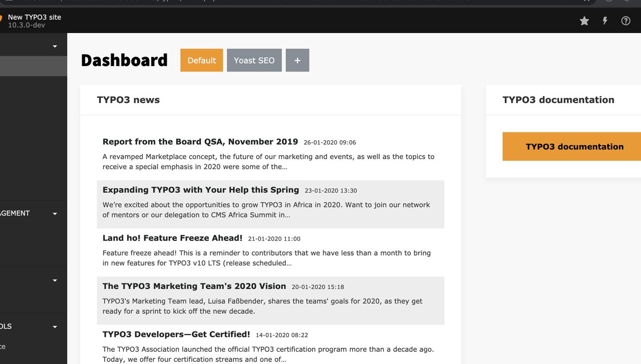Collapse the module group arrow above OLS
Image resolution: width=641 pixels, height=364 pixels.
(55, 280)
